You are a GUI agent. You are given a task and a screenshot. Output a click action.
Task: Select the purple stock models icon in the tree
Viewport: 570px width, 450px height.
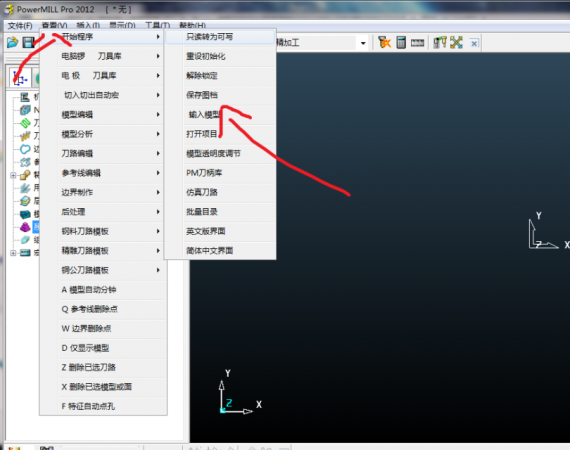click(25, 227)
